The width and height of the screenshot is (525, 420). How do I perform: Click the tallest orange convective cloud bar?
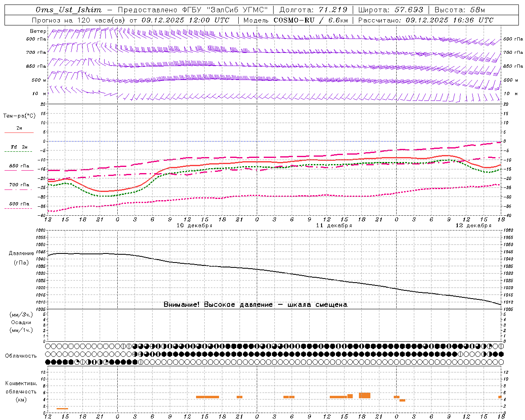pos(365,395)
